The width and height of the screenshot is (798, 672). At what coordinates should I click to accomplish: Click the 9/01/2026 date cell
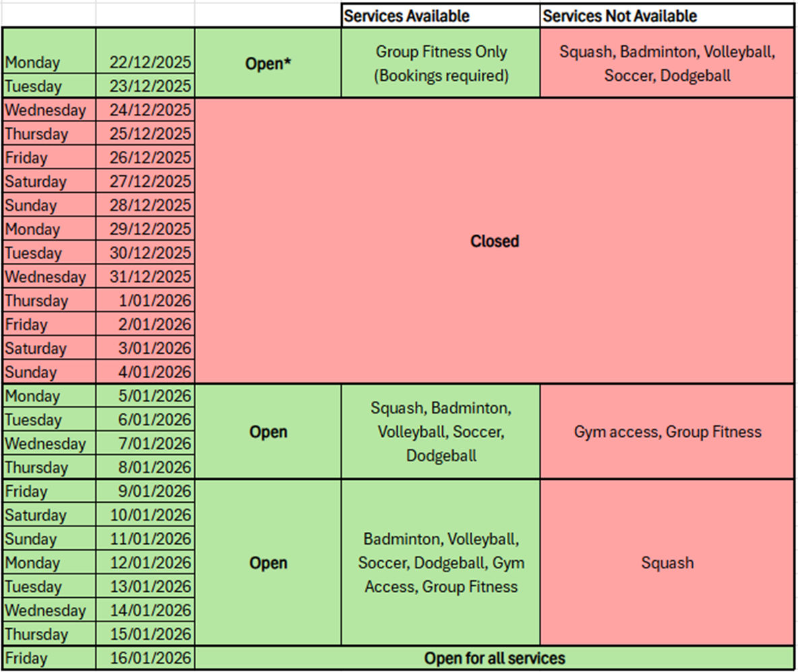pos(146,491)
